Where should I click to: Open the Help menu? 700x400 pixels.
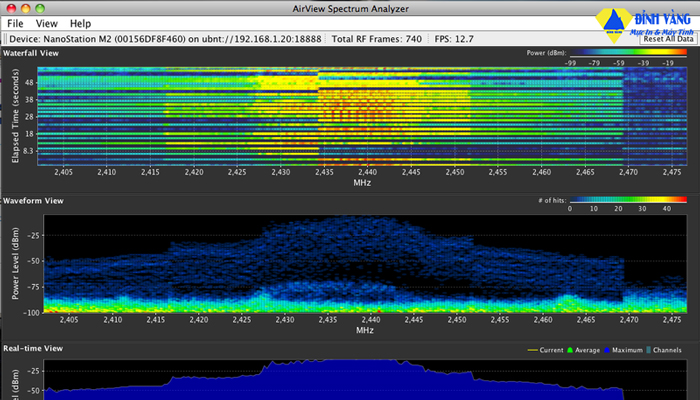pyautogui.click(x=80, y=23)
